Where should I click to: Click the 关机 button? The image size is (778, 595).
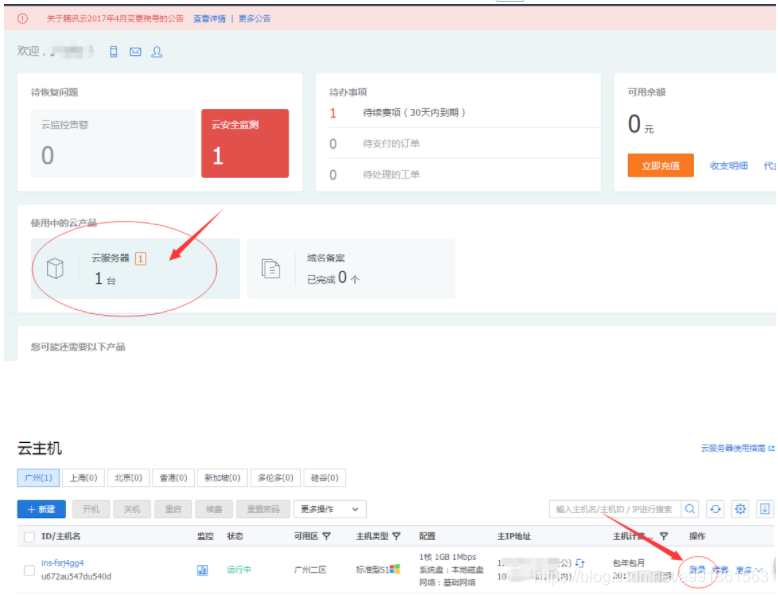(132, 509)
